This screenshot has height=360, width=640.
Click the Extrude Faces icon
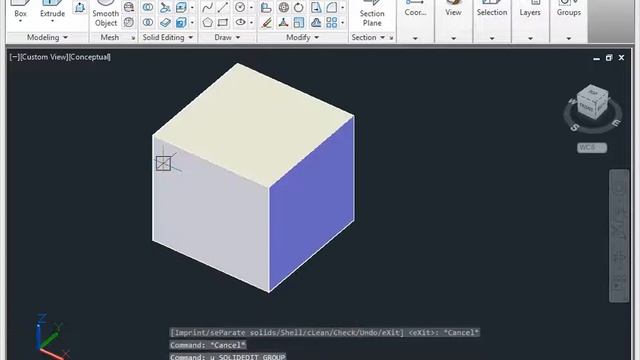[x=181, y=7]
